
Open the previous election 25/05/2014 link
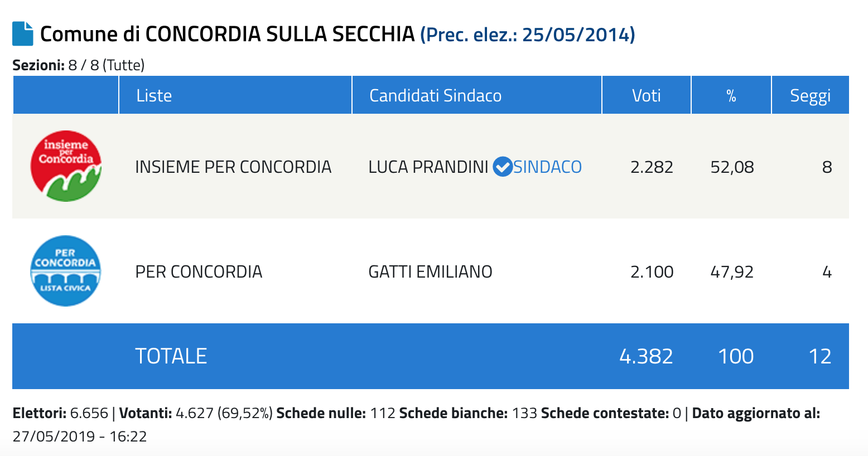click(527, 35)
